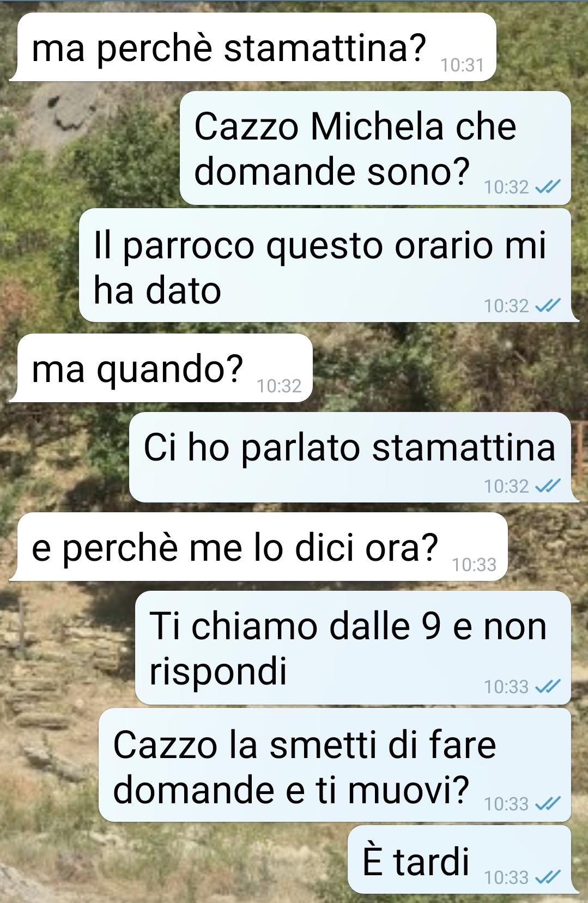Click the 10:32 timestamp beside 'ma quando?'
Viewport: 588px width, 903px height.
coord(279,386)
